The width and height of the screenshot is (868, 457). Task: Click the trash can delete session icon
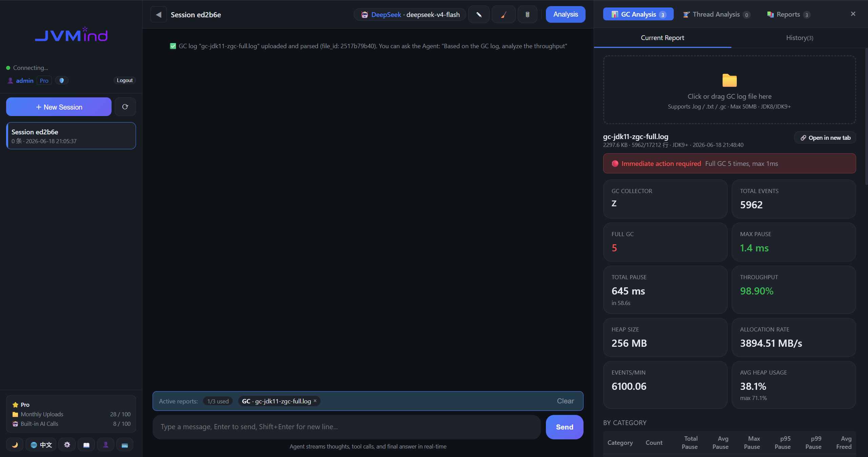tap(527, 15)
